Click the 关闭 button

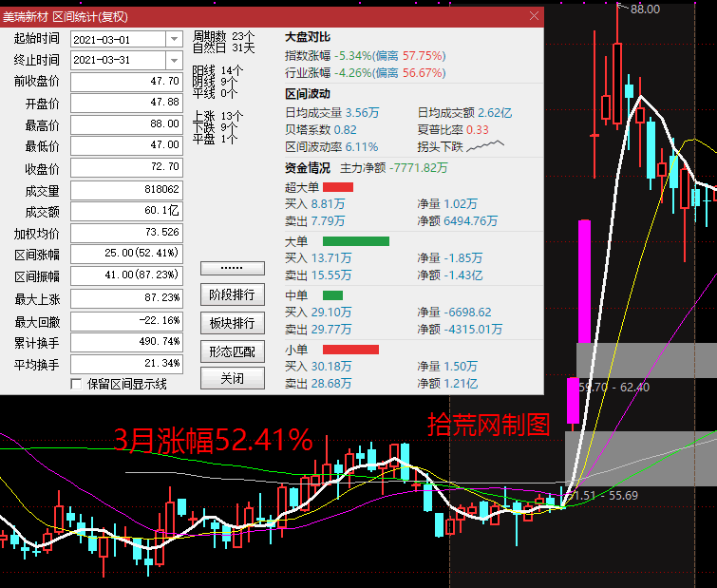click(233, 379)
